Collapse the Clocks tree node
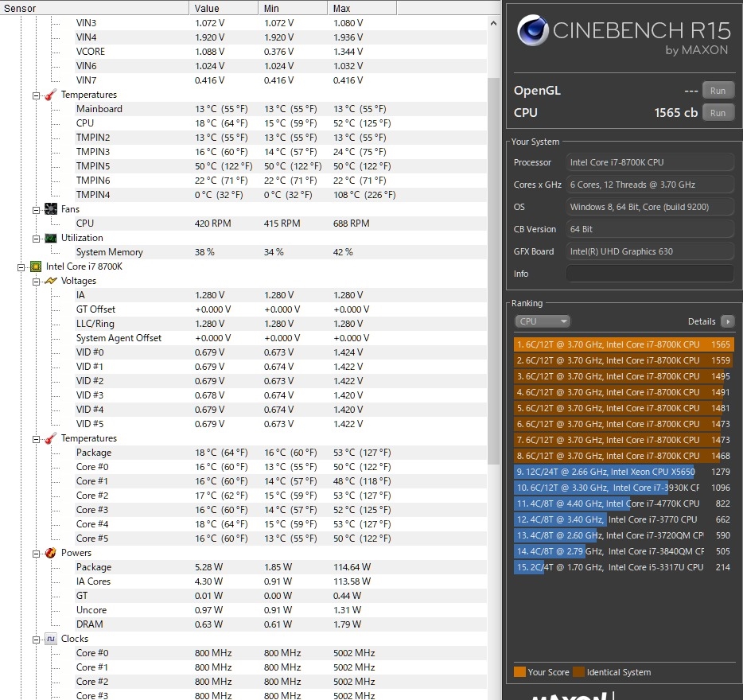This screenshot has height=700, width=743. (x=36, y=640)
